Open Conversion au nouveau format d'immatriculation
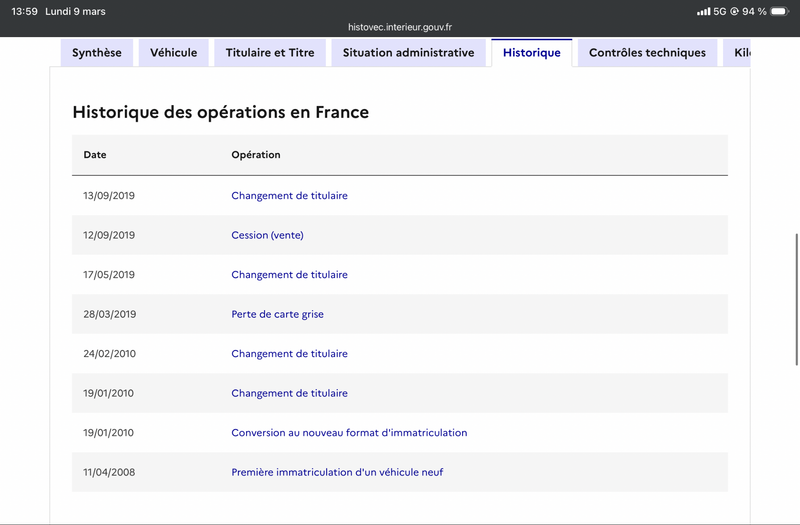 click(x=349, y=433)
